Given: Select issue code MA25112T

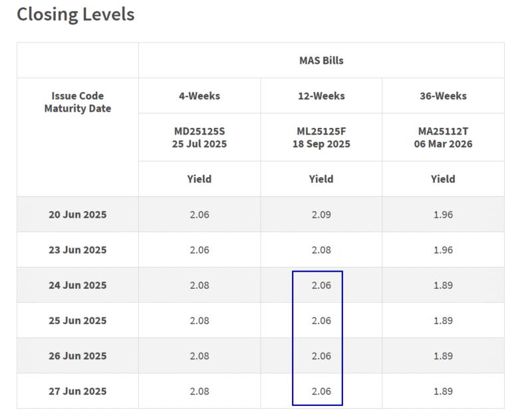Looking at the screenshot, I should coord(443,130).
